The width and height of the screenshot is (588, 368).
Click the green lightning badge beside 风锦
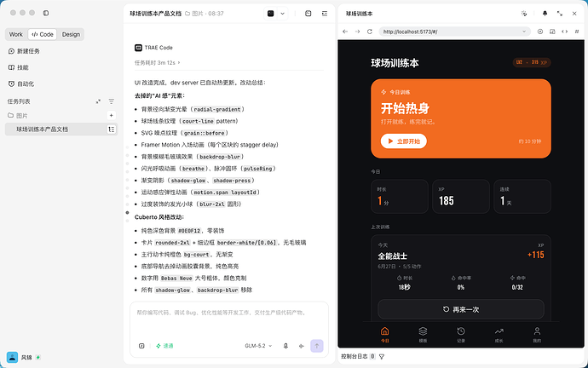pyautogui.click(x=38, y=358)
